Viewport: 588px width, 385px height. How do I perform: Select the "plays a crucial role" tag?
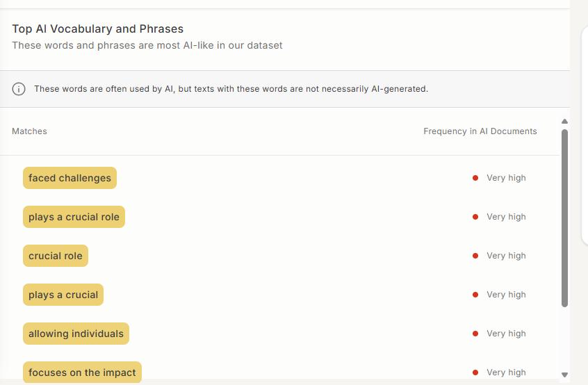74,217
